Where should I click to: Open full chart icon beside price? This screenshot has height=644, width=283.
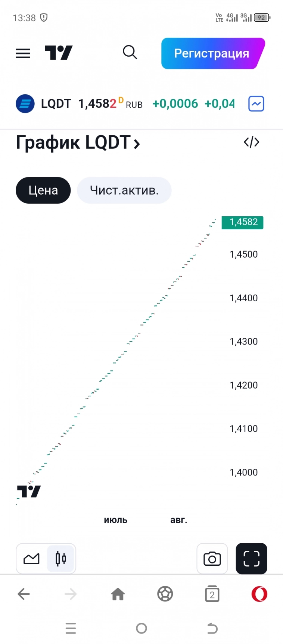(256, 104)
